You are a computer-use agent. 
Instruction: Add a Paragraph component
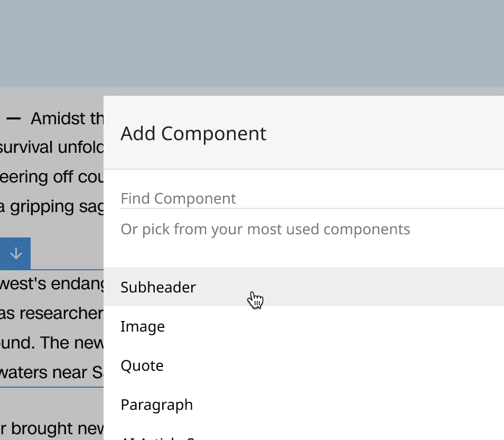pos(304,405)
